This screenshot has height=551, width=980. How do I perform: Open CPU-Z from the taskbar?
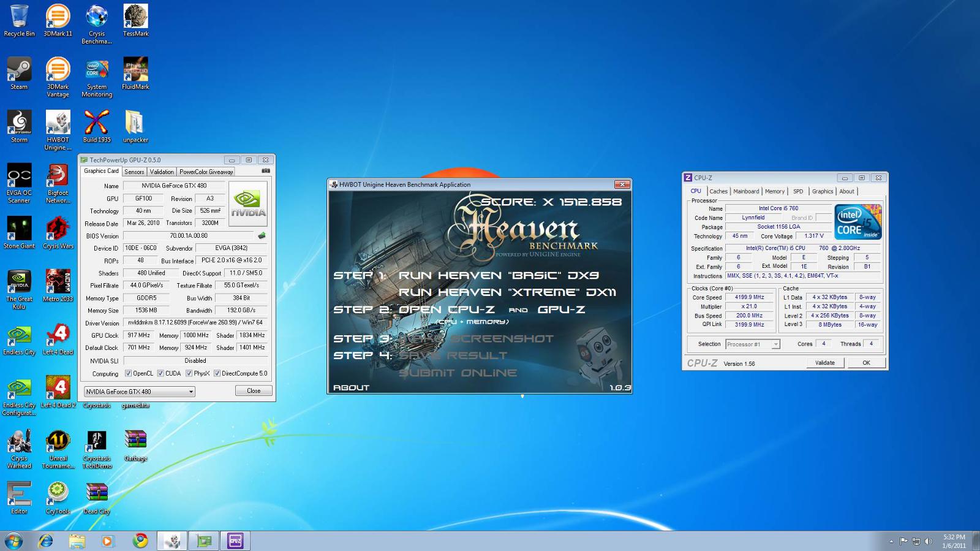(x=235, y=541)
